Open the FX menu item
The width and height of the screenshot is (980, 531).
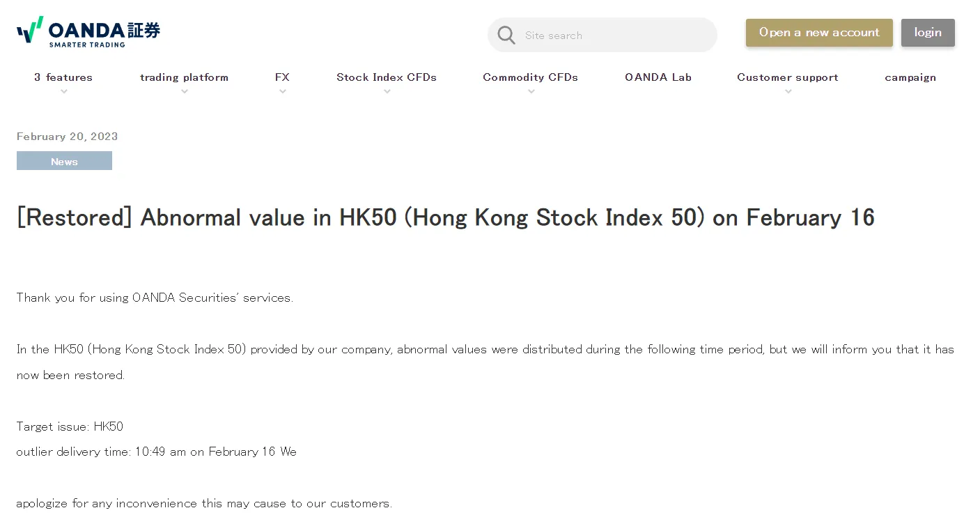point(282,77)
